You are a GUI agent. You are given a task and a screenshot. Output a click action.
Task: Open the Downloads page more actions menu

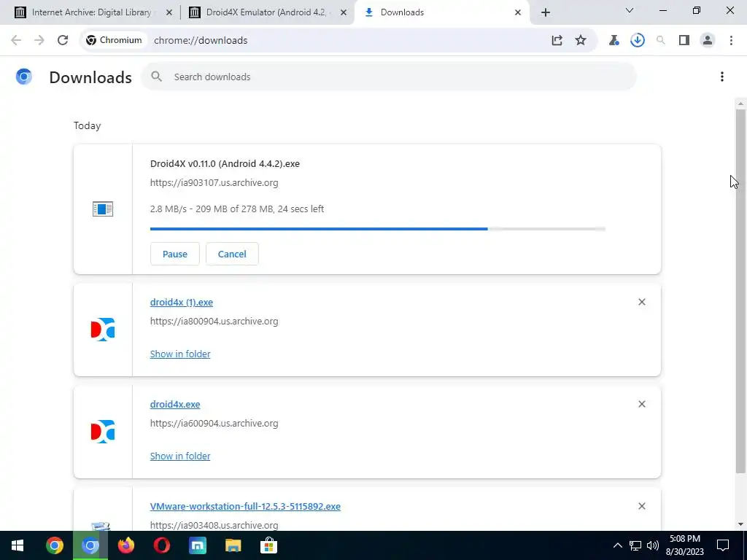coord(721,77)
